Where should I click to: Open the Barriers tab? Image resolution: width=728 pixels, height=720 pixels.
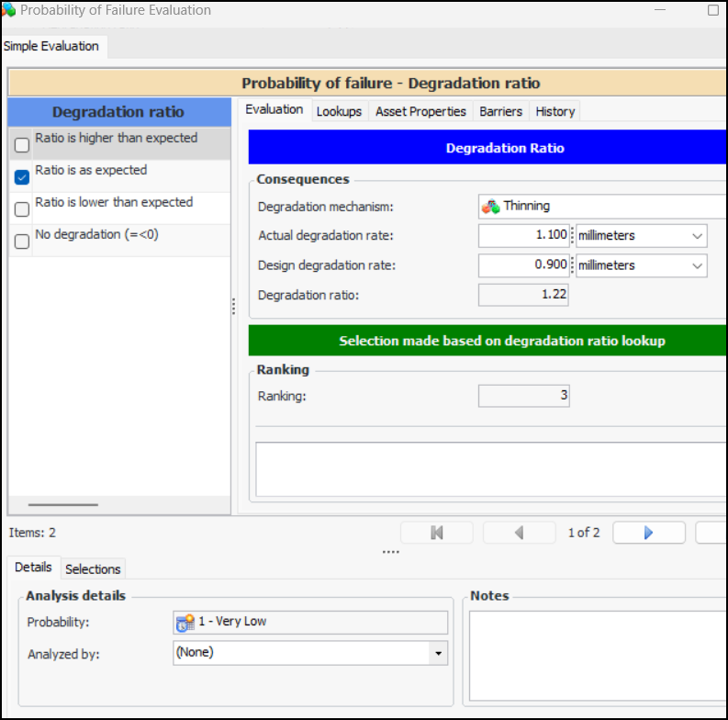[500, 111]
